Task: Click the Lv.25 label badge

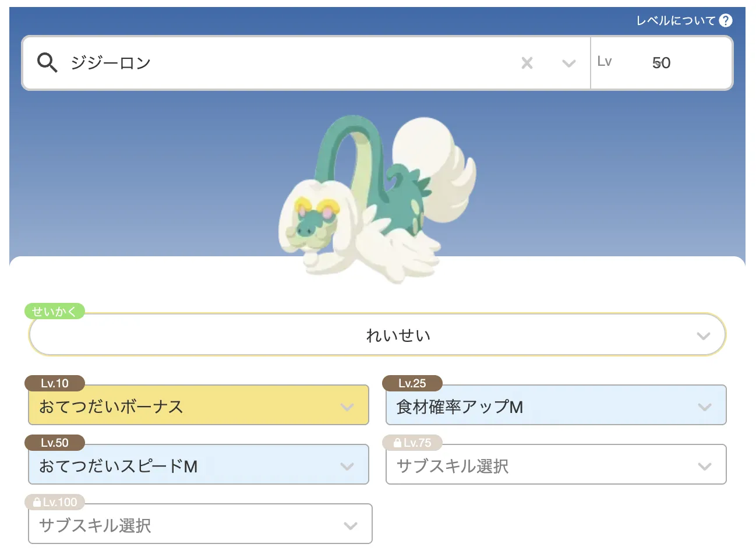Action: [x=412, y=383]
